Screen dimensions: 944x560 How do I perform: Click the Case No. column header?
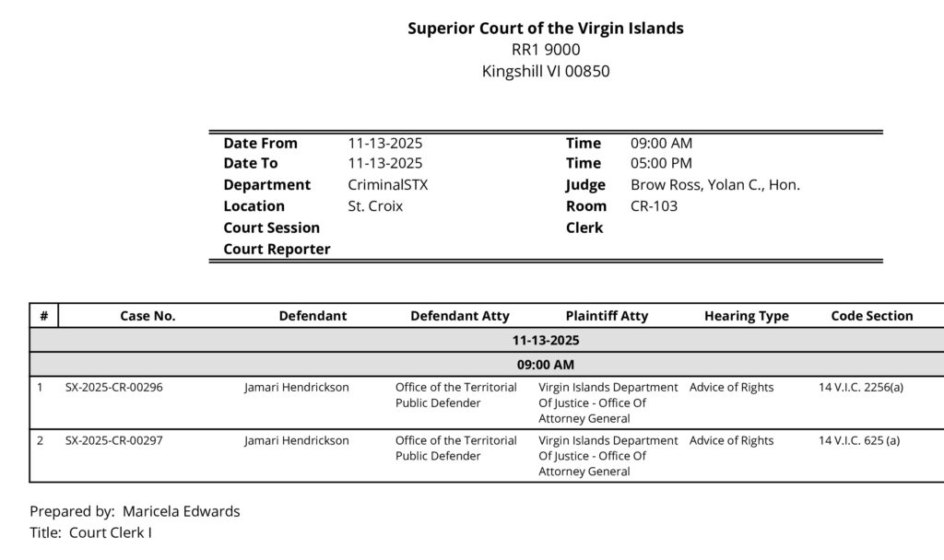(x=147, y=316)
